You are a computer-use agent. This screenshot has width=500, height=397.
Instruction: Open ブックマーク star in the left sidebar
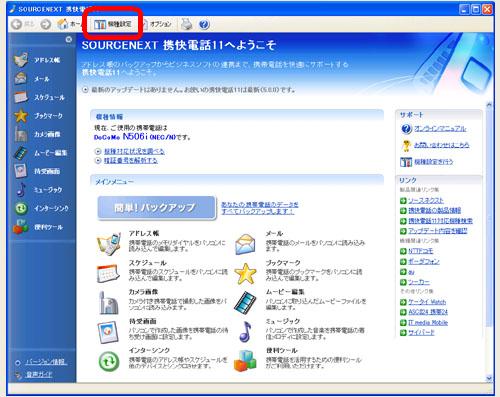tap(38, 116)
